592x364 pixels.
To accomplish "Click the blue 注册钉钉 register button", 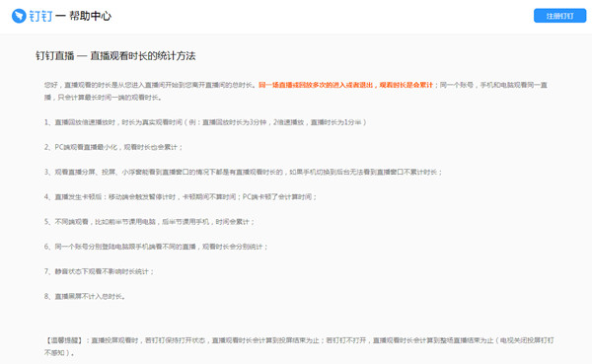I will tap(559, 16).
